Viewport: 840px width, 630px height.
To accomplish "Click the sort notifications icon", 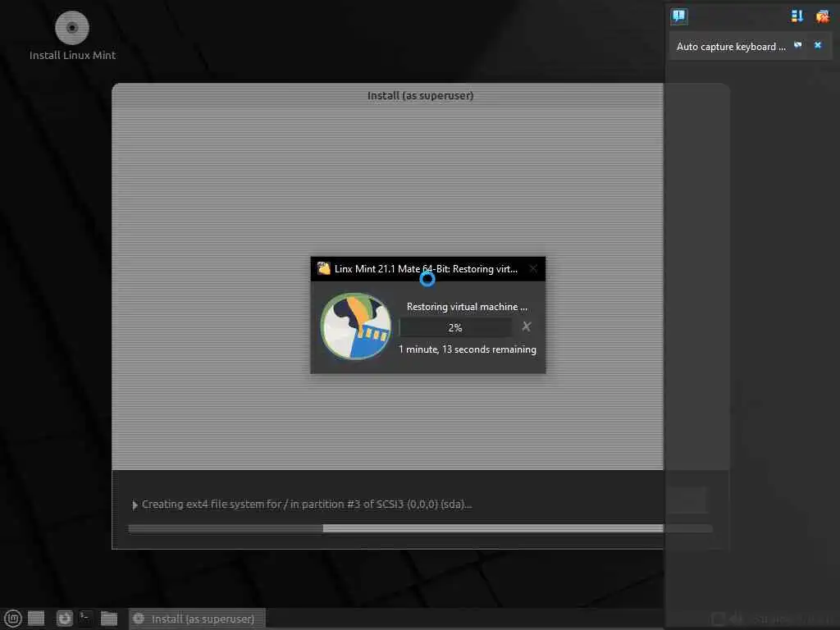I will pyautogui.click(x=797, y=16).
